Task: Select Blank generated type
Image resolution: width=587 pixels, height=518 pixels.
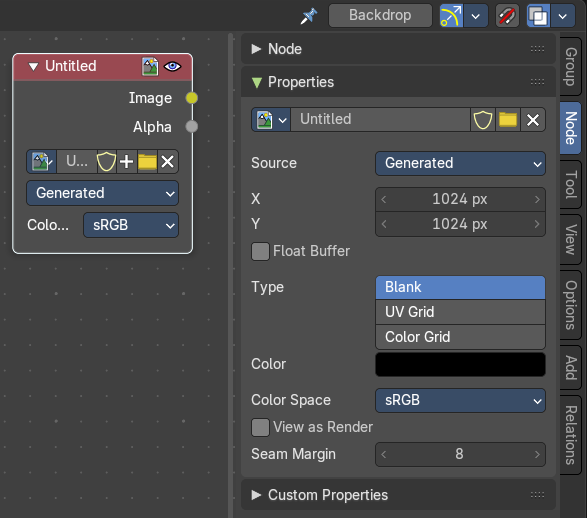Action: tap(460, 287)
